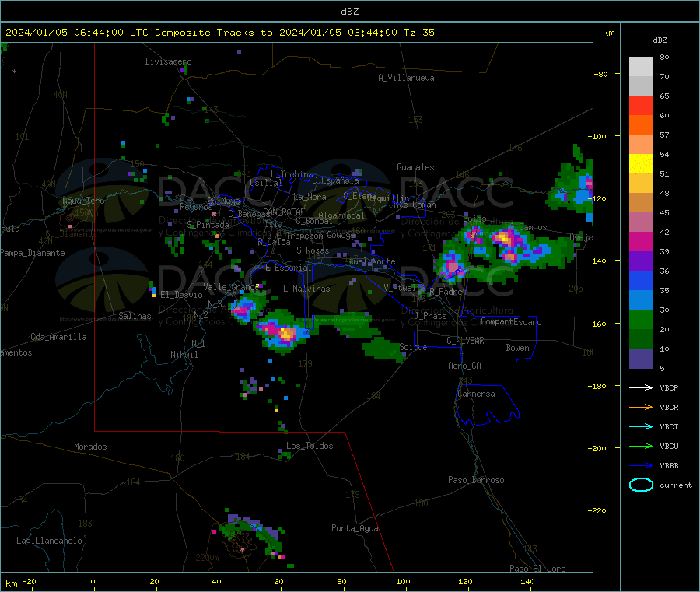
Task: Select the dark violet 5 dBZ swatch
Action: coord(641,359)
